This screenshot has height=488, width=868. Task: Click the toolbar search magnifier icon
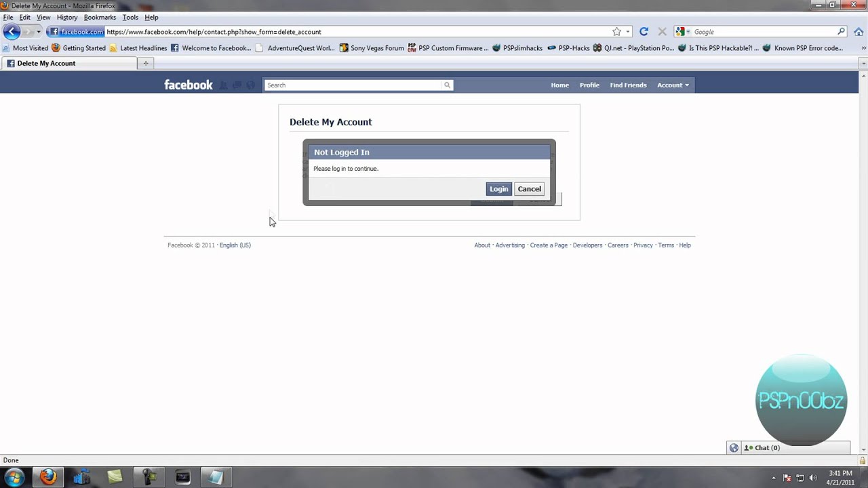coord(842,32)
